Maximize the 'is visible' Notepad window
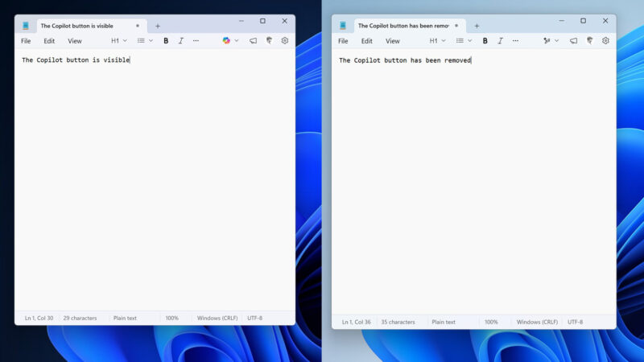This screenshot has width=644, height=362. click(263, 21)
